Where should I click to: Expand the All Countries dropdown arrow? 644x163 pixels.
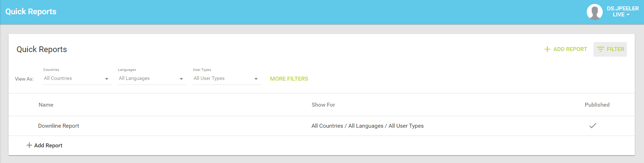click(x=106, y=79)
